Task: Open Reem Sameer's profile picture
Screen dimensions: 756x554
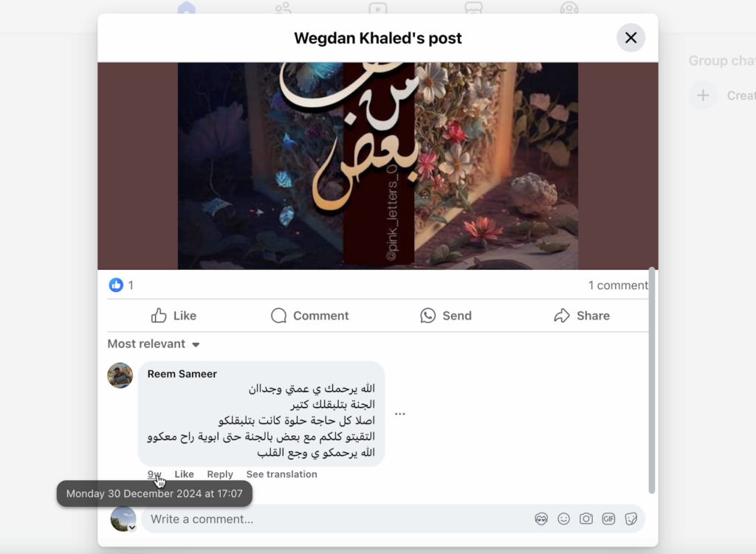Action: [120, 375]
